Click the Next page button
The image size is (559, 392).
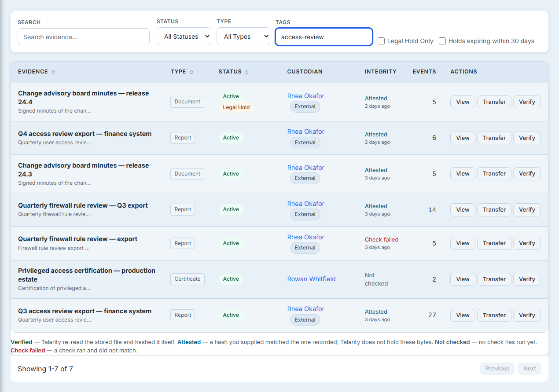coord(530,369)
